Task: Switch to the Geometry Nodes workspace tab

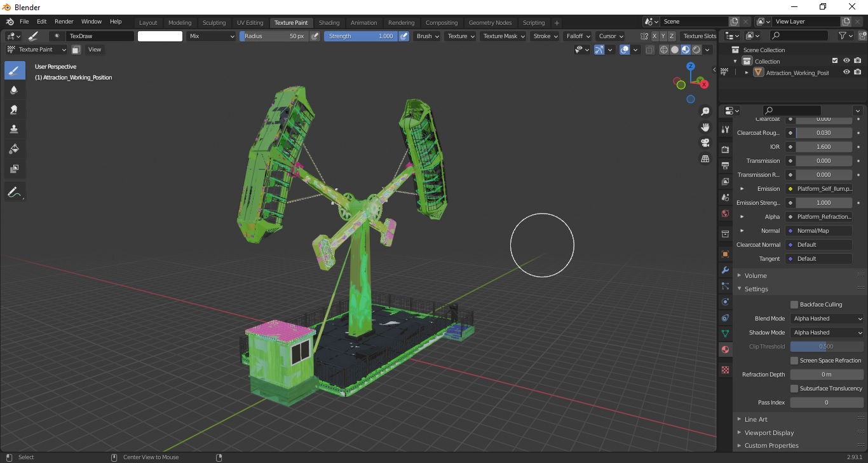Action: coord(490,23)
